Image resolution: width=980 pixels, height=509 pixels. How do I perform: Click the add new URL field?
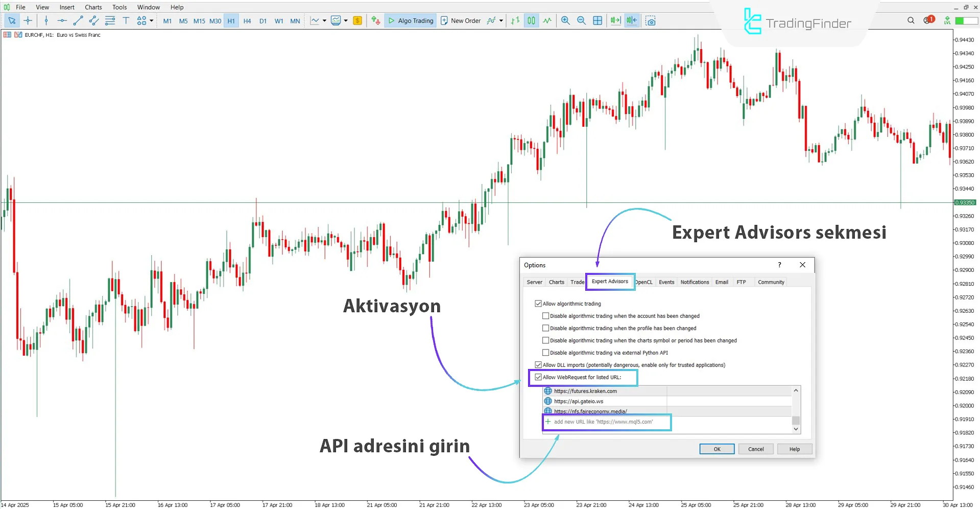603,422
